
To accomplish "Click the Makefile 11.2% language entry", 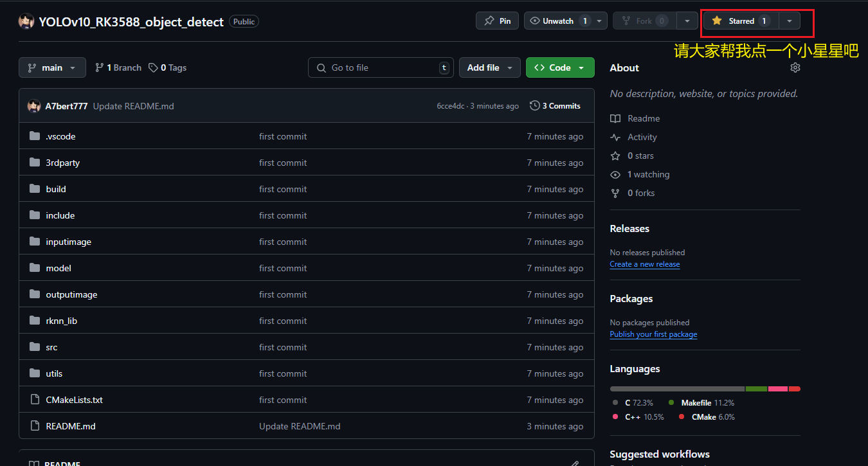I will point(701,403).
